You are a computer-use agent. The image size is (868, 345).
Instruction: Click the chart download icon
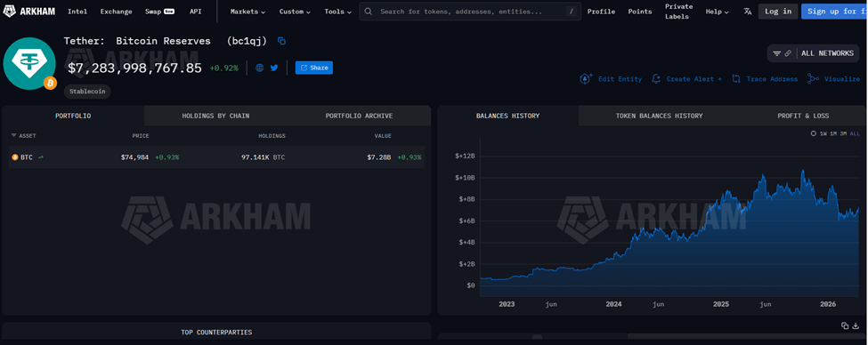click(x=856, y=325)
